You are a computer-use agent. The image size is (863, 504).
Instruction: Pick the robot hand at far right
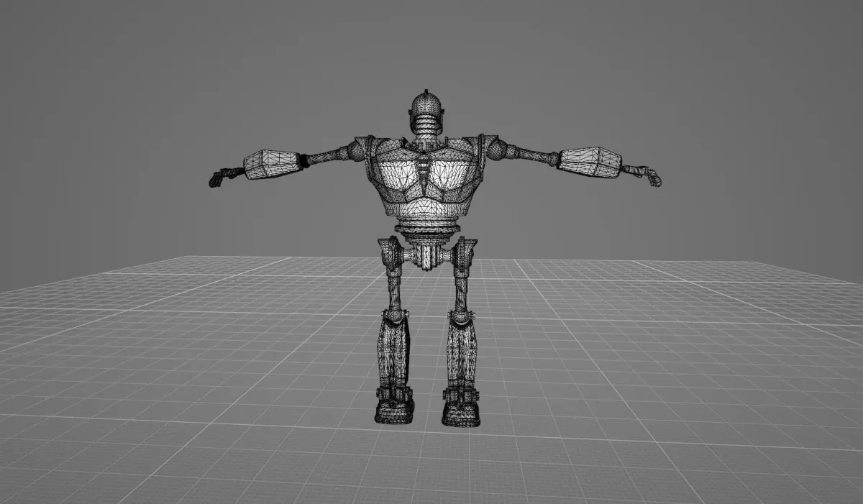coord(644,175)
